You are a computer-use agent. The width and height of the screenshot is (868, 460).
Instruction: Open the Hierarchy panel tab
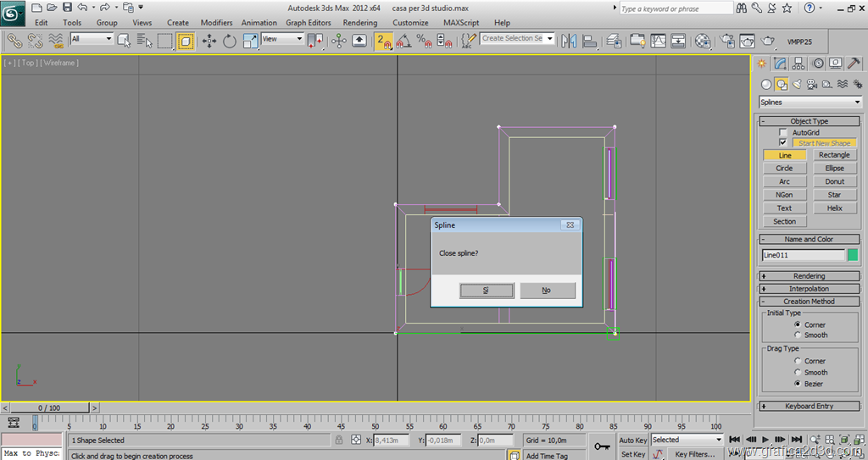798,63
